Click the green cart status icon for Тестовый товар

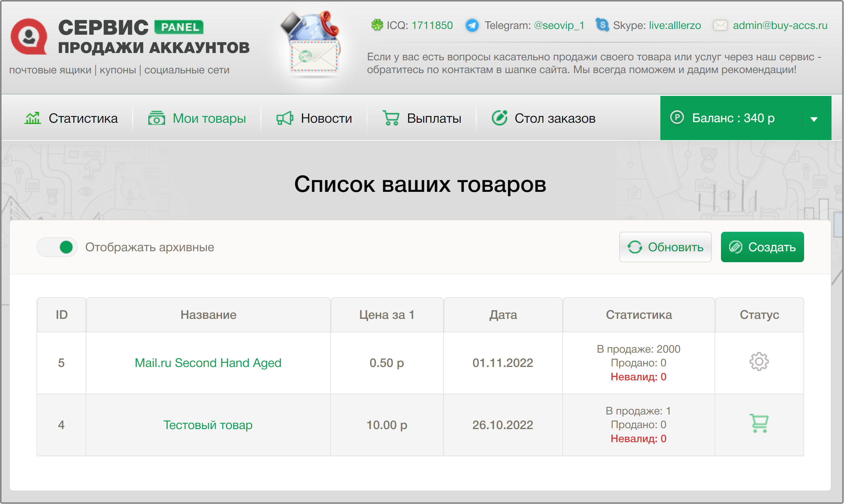tap(759, 424)
